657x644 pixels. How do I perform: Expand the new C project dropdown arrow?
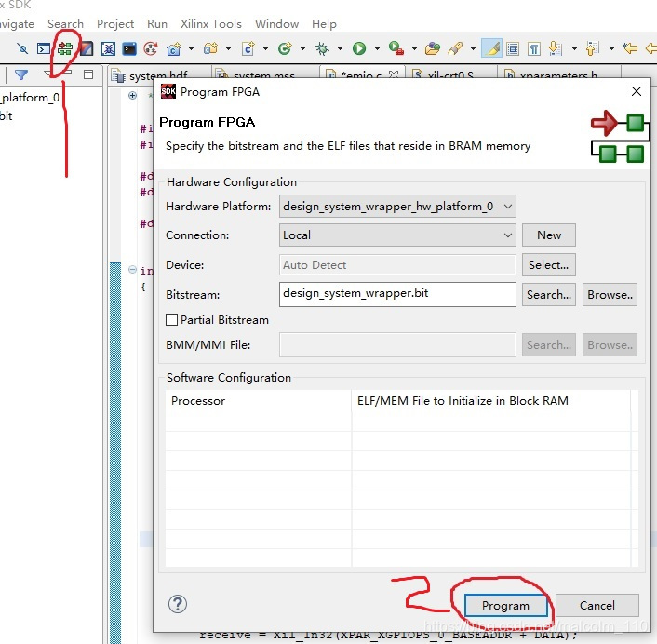(191, 48)
